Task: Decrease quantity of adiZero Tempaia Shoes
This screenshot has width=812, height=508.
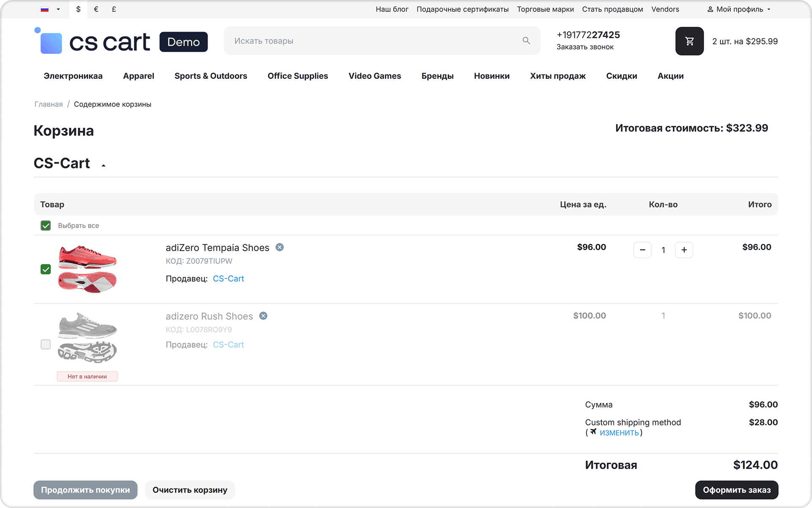Action: coord(642,250)
